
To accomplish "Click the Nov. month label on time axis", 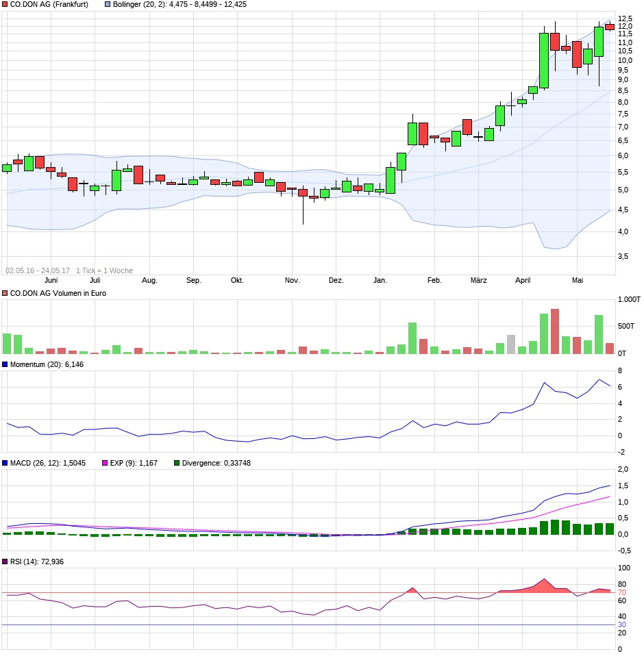I will (x=292, y=280).
